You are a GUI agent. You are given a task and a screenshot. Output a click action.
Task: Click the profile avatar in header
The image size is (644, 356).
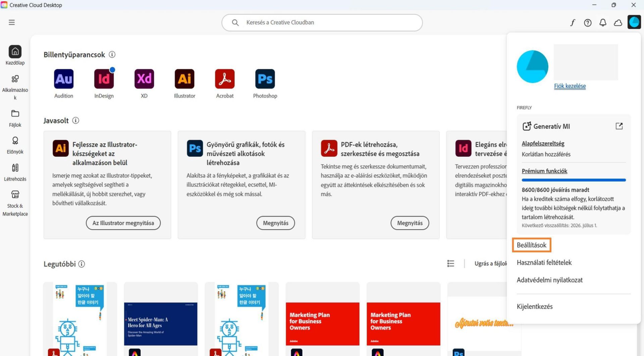pos(634,22)
